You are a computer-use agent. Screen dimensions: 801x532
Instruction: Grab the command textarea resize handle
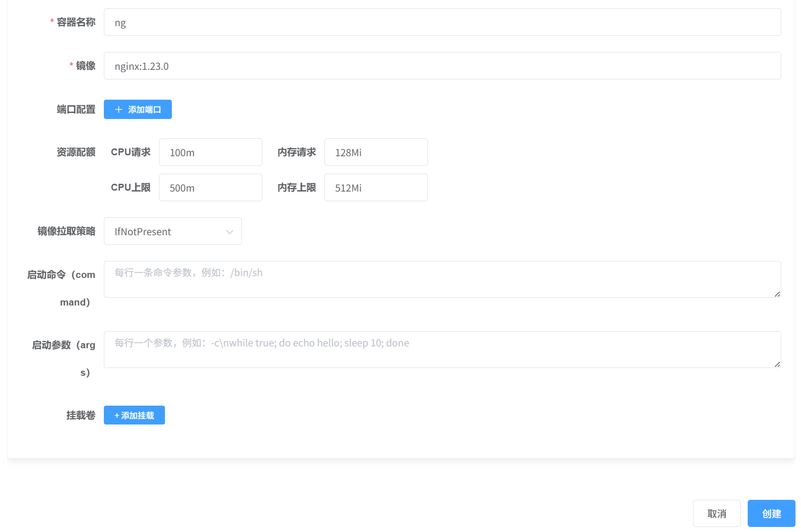[x=777, y=294]
